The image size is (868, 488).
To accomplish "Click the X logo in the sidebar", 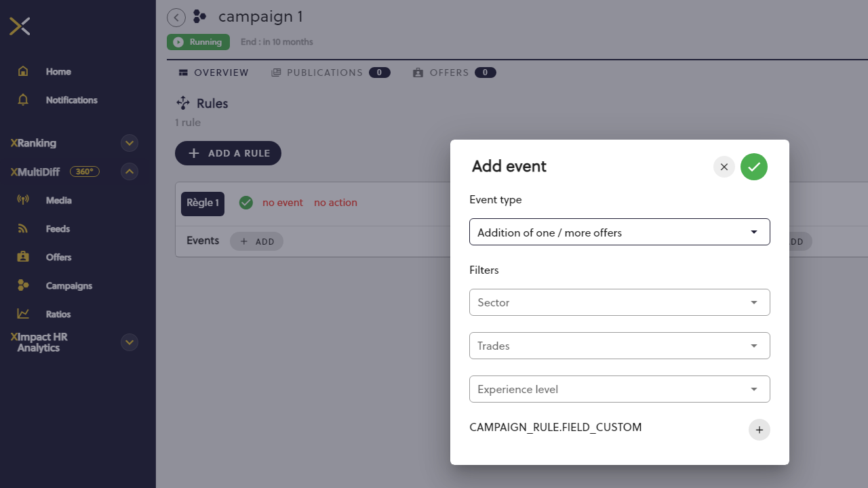I will pos(20,26).
